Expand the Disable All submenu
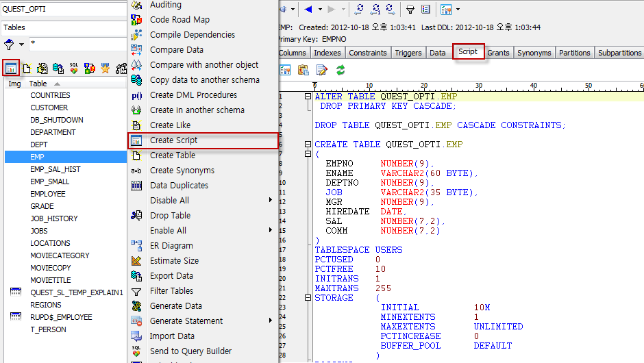This screenshot has height=363, width=644. pyautogui.click(x=271, y=200)
